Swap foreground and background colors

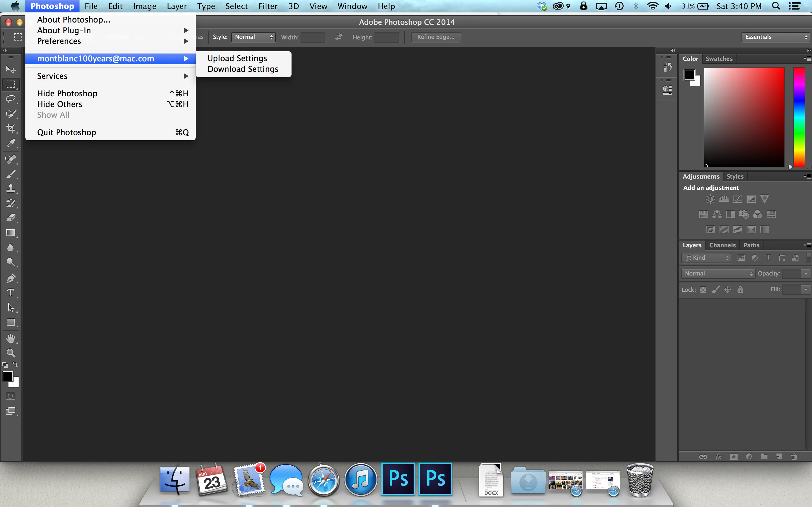pyautogui.click(x=16, y=364)
